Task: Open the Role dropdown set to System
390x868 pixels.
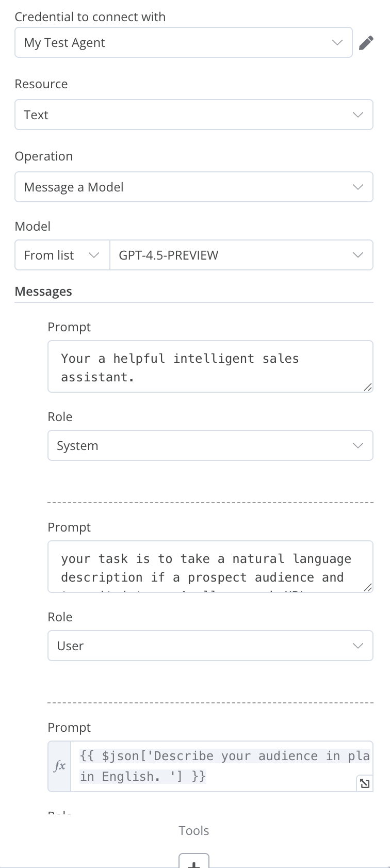Action: tap(210, 445)
